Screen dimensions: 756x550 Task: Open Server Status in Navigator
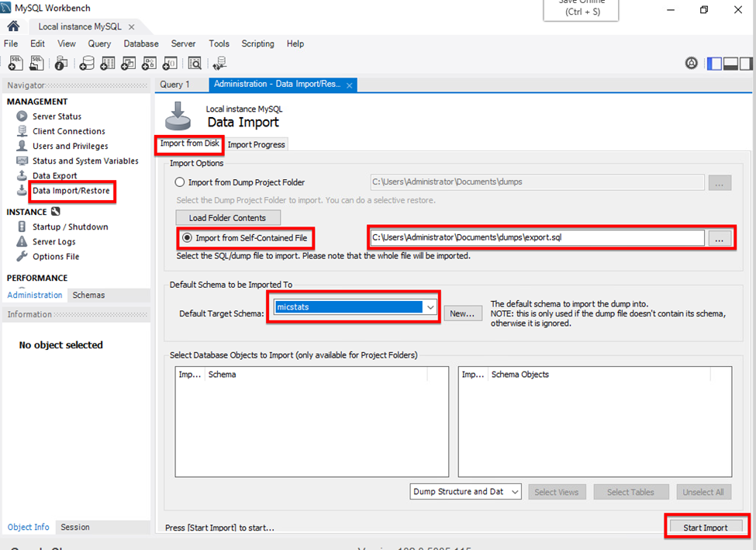pos(57,116)
